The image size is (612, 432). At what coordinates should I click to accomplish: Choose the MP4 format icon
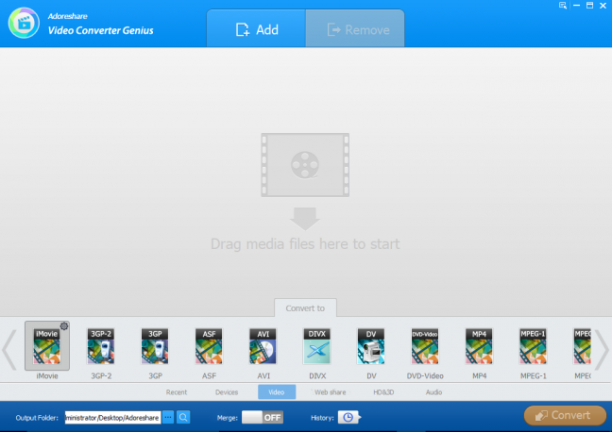click(x=479, y=346)
